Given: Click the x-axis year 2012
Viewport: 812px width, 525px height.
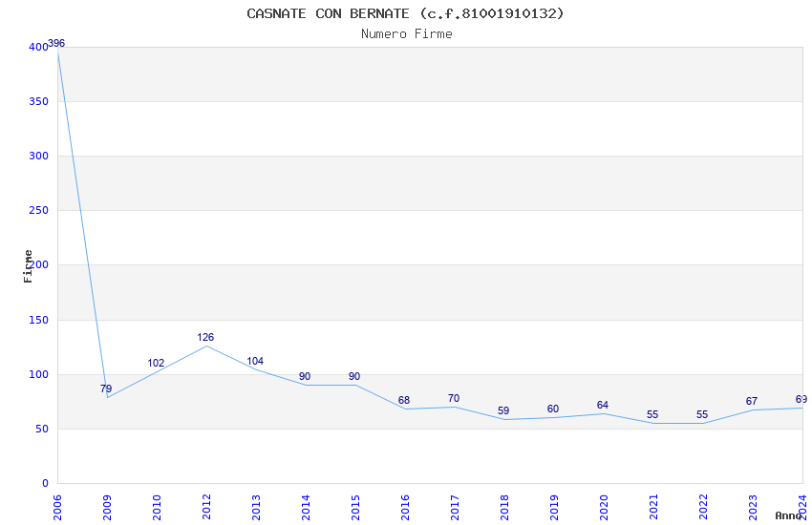Looking at the screenshot, I should click(206, 508).
